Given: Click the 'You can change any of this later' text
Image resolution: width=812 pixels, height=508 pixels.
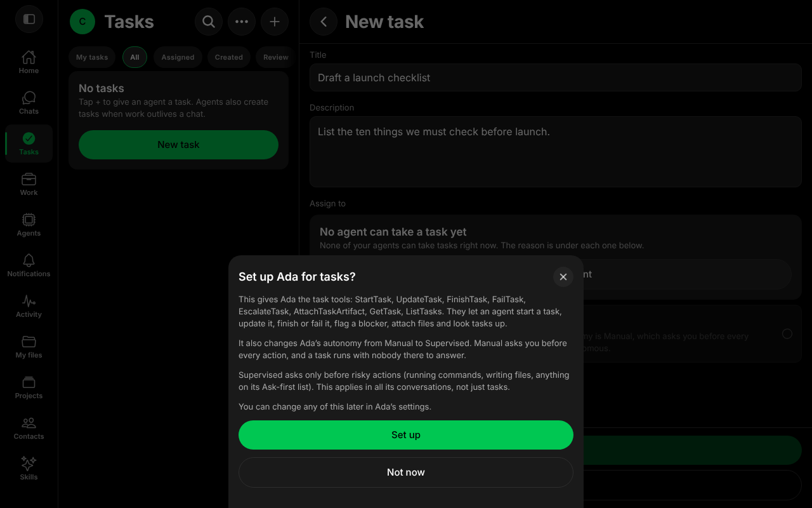Looking at the screenshot, I should coord(335,406).
